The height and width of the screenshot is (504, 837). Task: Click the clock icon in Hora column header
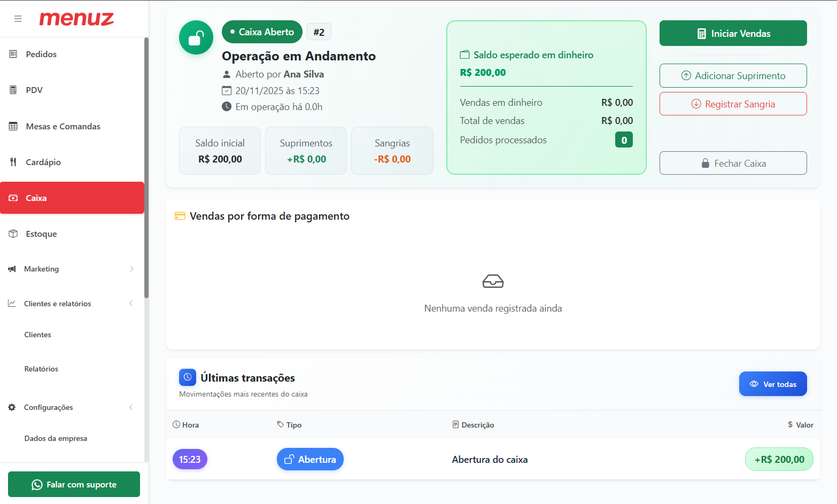(176, 424)
